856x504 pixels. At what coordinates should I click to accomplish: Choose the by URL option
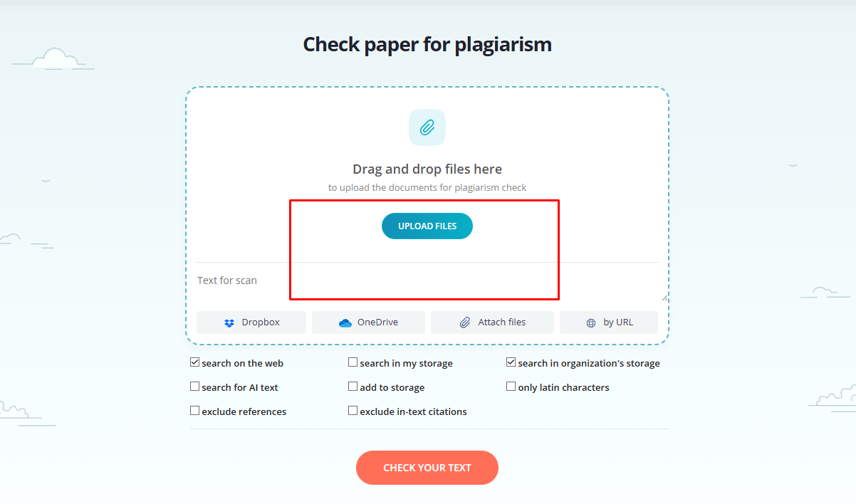[609, 322]
